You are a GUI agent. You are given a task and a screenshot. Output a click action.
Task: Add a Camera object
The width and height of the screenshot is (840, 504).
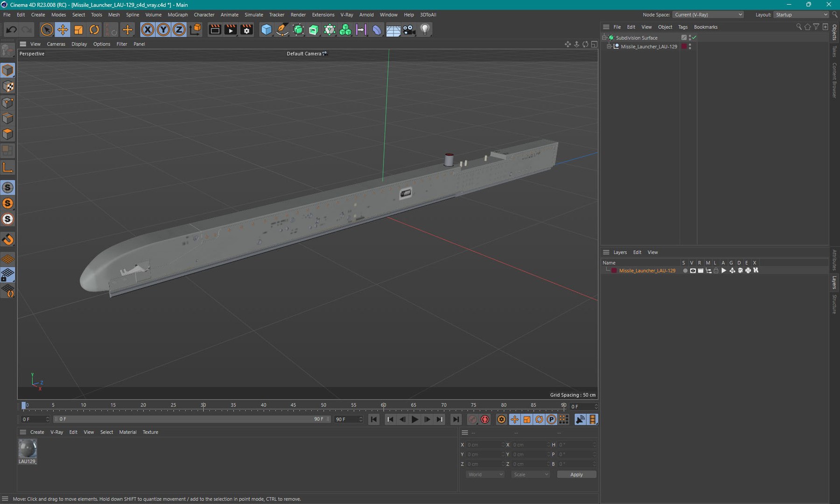point(409,29)
